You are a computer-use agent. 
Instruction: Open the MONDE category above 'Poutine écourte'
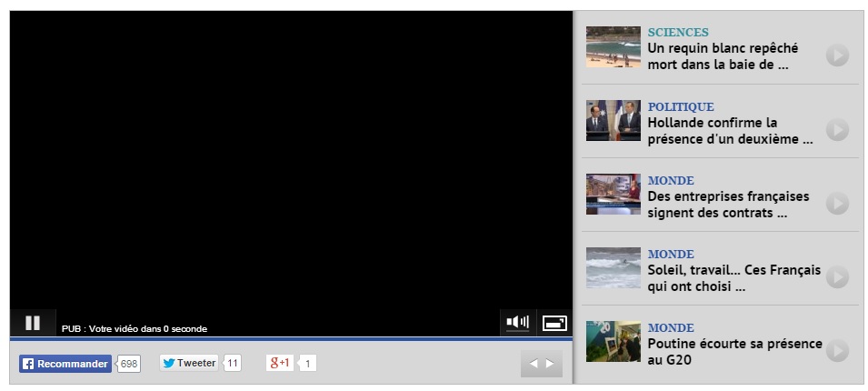[671, 328]
